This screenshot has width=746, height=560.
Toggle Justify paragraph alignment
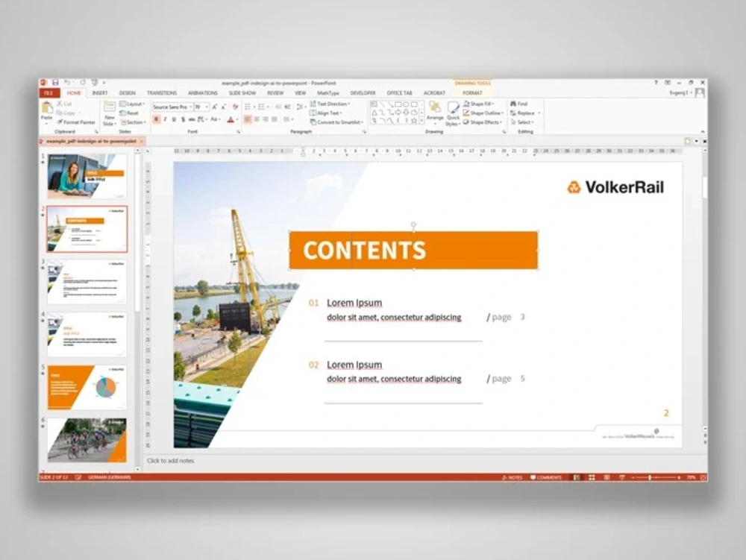pyautogui.click(x=275, y=119)
